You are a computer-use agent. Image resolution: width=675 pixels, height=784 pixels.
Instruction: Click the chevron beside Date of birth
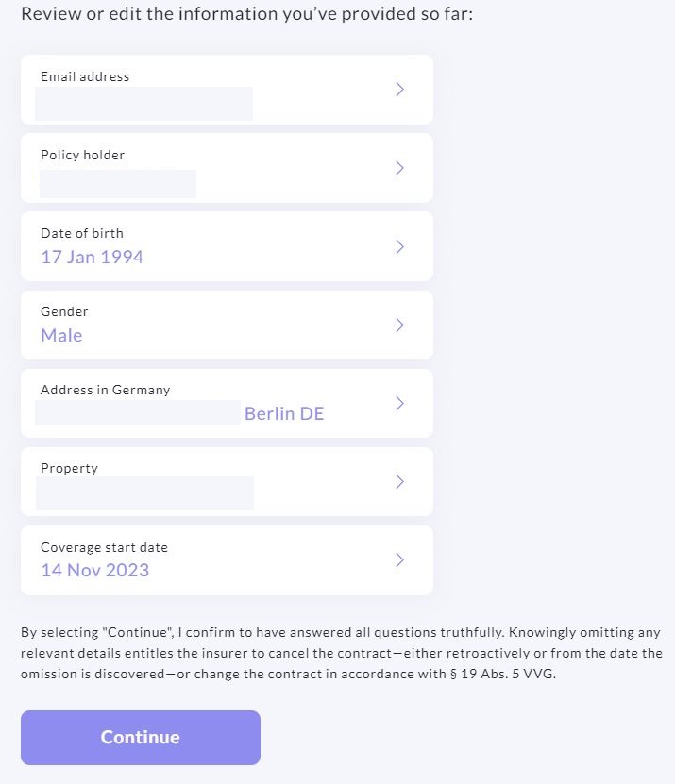click(398, 246)
